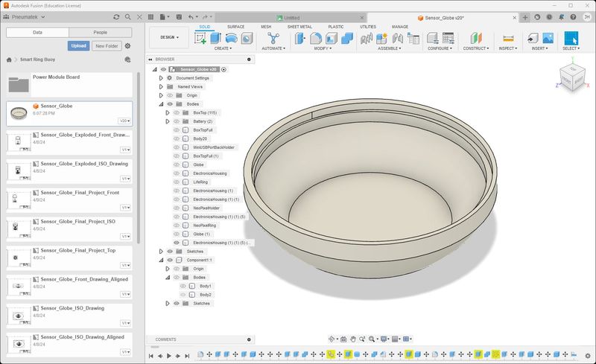Expand the Battery (2) folder

(x=167, y=121)
